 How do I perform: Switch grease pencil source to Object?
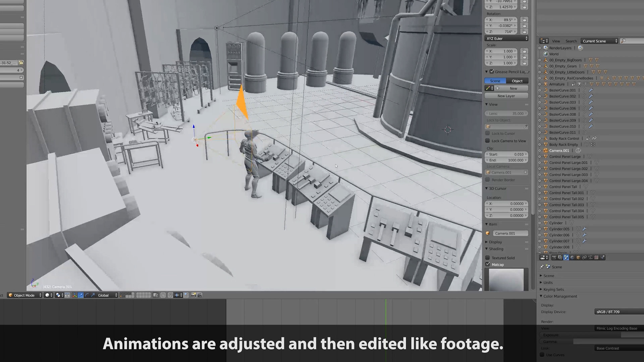click(x=517, y=81)
